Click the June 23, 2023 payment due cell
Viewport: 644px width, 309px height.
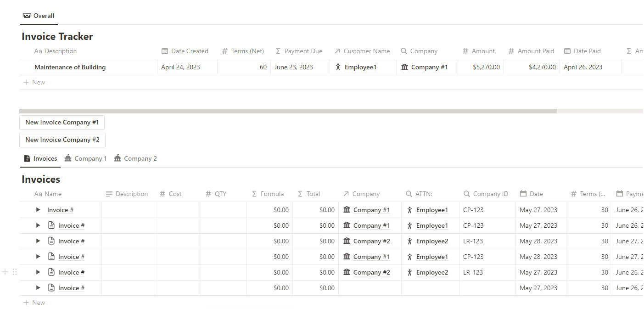click(300, 67)
